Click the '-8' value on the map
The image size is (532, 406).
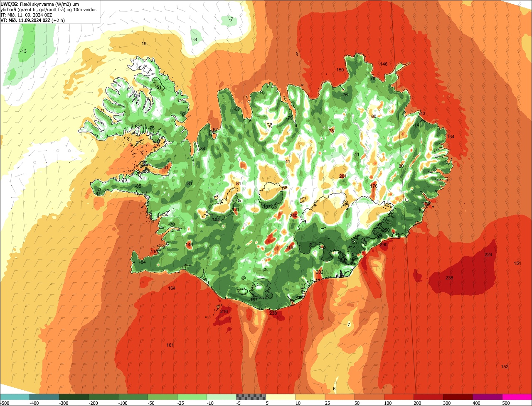pos(195,39)
